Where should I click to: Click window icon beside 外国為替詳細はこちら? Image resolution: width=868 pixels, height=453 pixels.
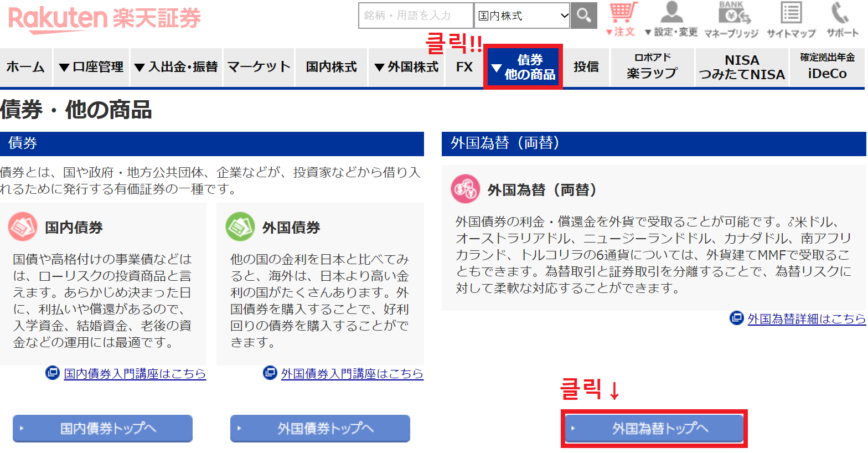pyautogui.click(x=737, y=318)
